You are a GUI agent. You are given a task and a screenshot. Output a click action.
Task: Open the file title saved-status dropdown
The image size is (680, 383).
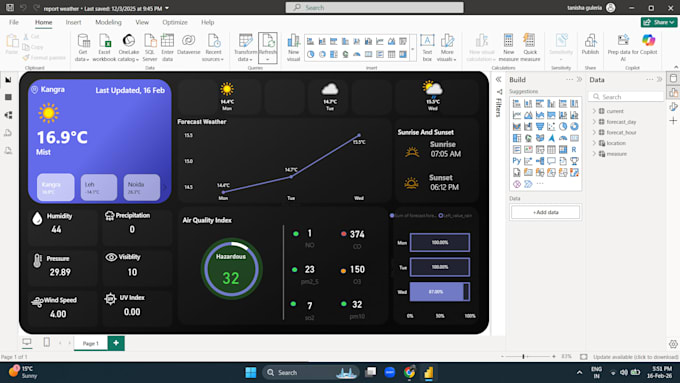coord(167,8)
